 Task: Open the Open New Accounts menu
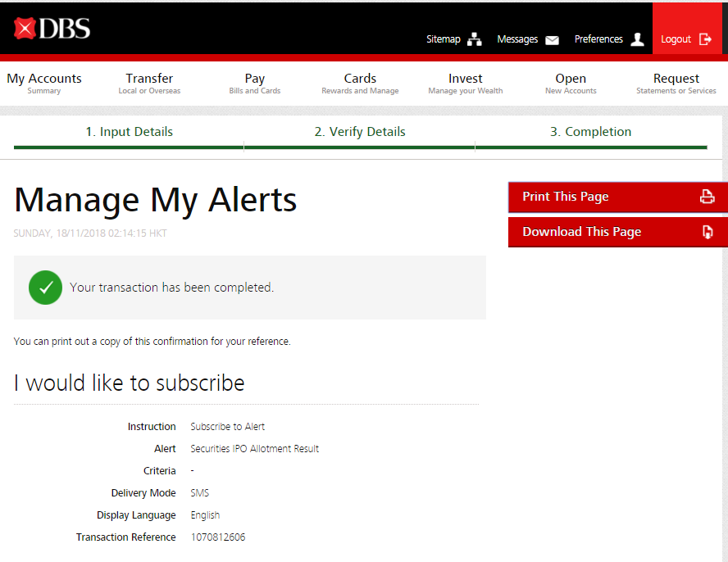[x=571, y=84]
